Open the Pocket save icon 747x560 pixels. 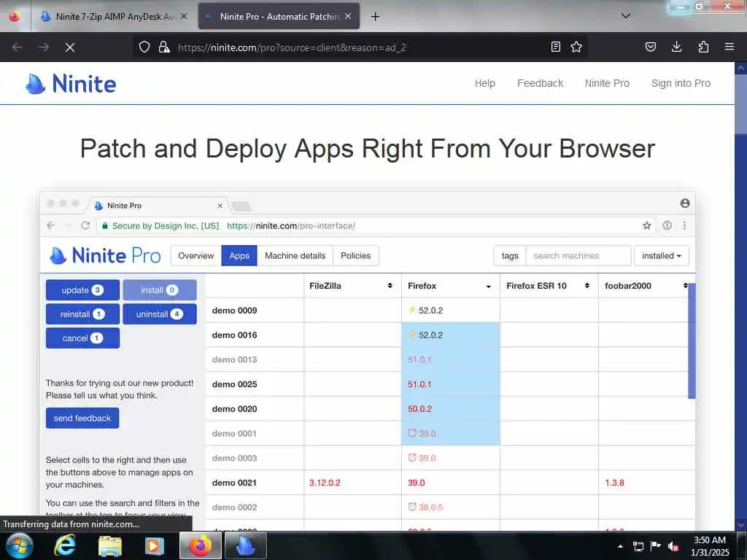[650, 47]
